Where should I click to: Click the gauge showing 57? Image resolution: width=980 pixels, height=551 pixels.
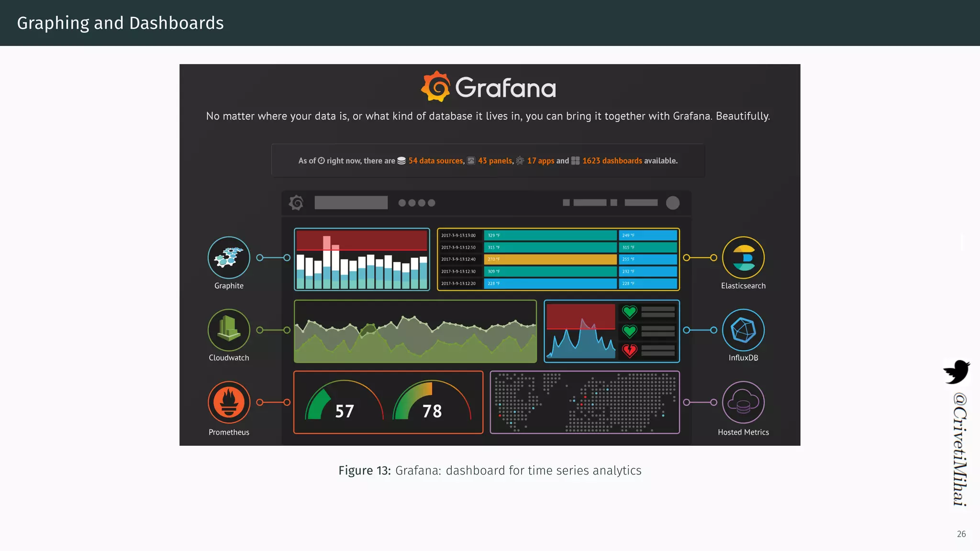click(x=345, y=401)
